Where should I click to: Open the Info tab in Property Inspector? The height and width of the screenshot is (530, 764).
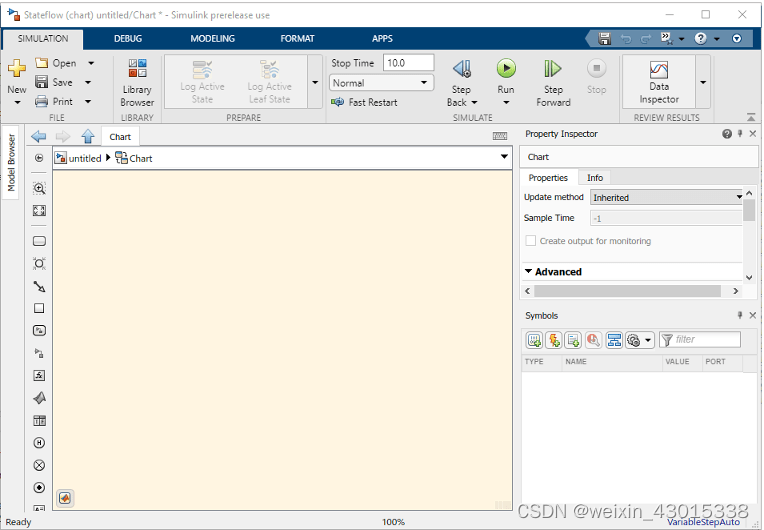594,178
